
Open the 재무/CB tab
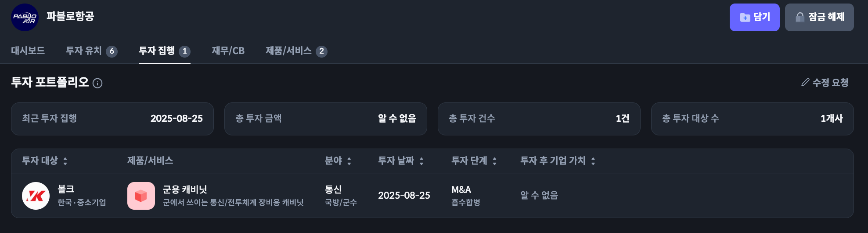(x=228, y=51)
